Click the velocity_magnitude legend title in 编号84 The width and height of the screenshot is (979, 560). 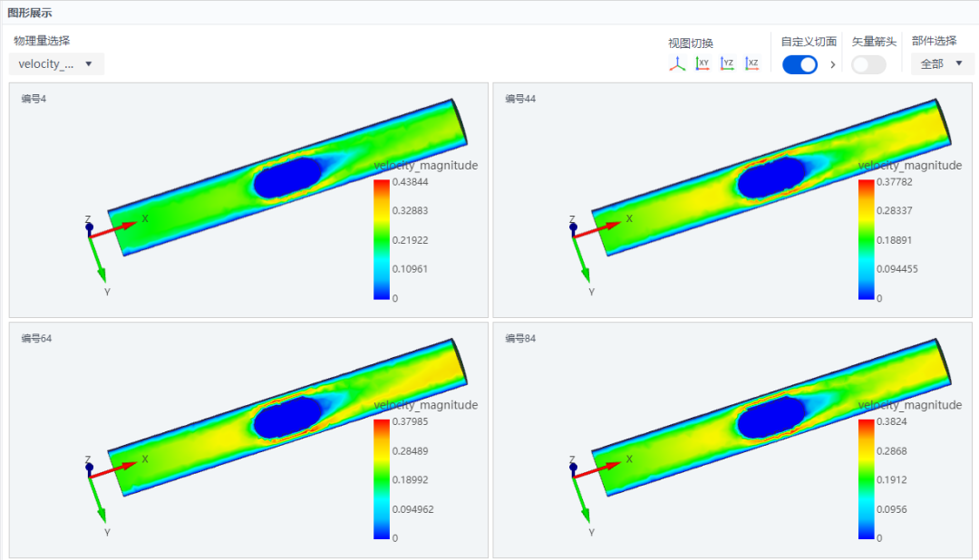click(910, 404)
